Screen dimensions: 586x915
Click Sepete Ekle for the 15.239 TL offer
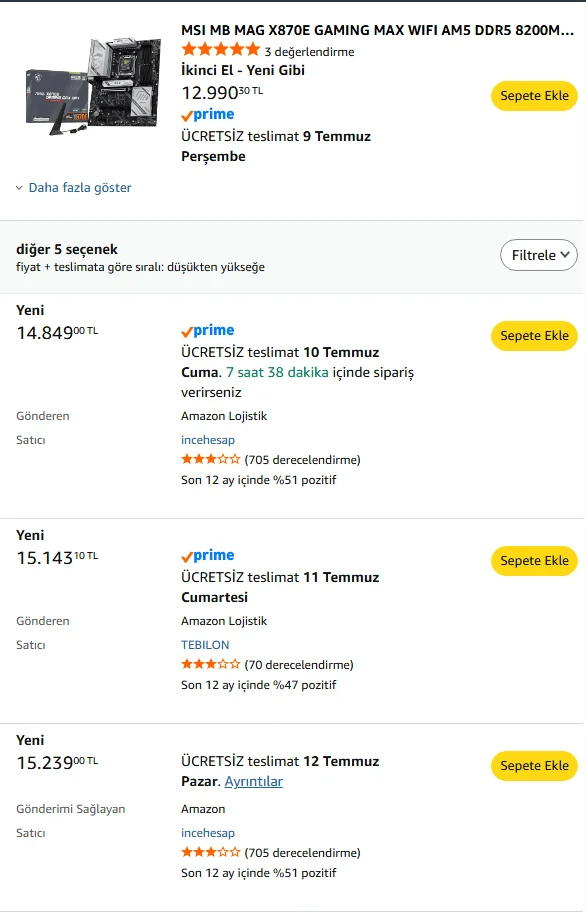click(534, 766)
